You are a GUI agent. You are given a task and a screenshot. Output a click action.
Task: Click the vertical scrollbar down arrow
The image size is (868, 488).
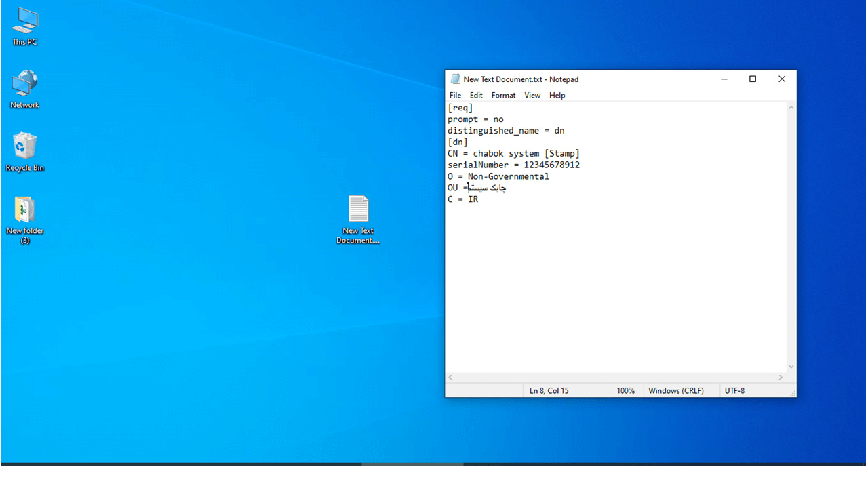791,367
